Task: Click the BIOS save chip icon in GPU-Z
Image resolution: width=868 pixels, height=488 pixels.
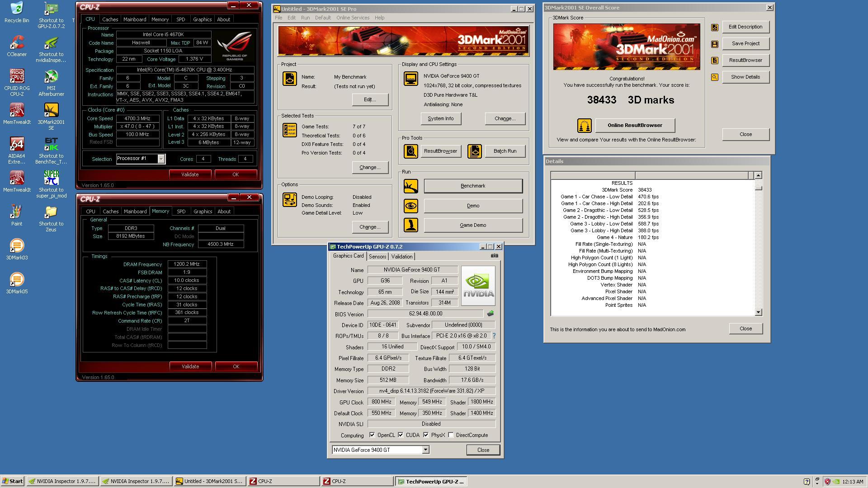Action: [x=490, y=313]
